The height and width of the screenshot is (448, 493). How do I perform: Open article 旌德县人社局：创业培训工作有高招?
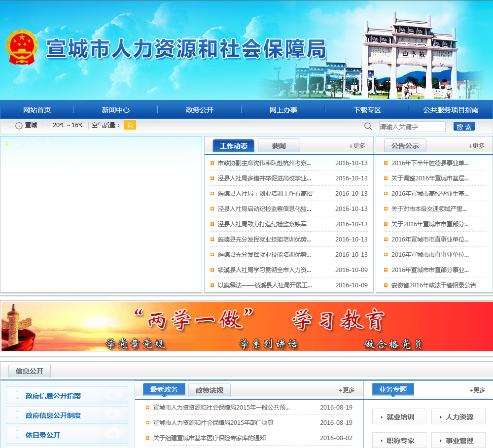265,194
